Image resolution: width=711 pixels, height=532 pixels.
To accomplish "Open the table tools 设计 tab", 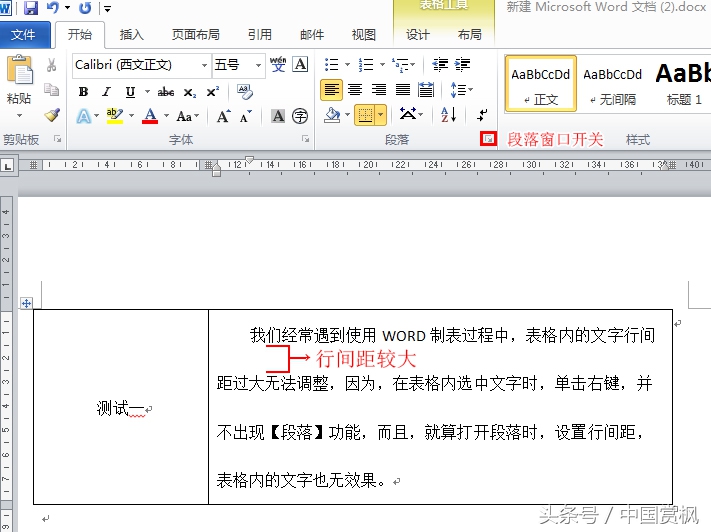I will tap(418, 34).
